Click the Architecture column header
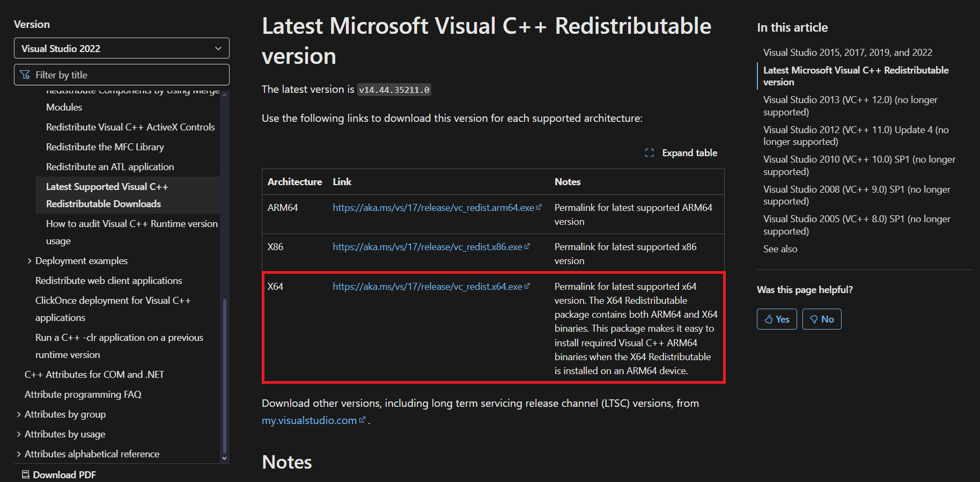This screenshot has height=482, width=980. pyautogui.click(x=294, y=182)
